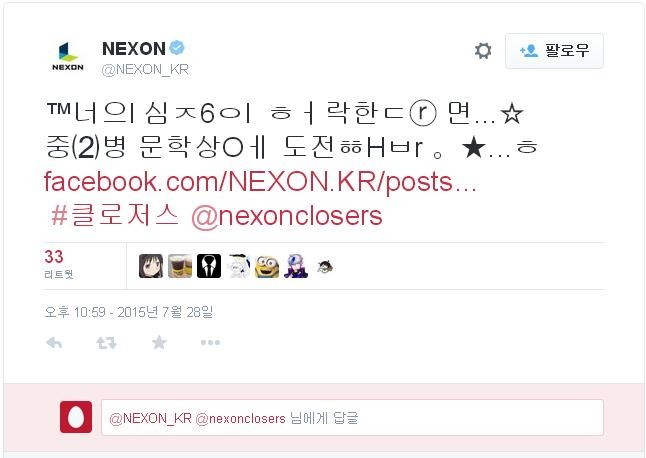Click the beer glass retweeter avatar

180,266
